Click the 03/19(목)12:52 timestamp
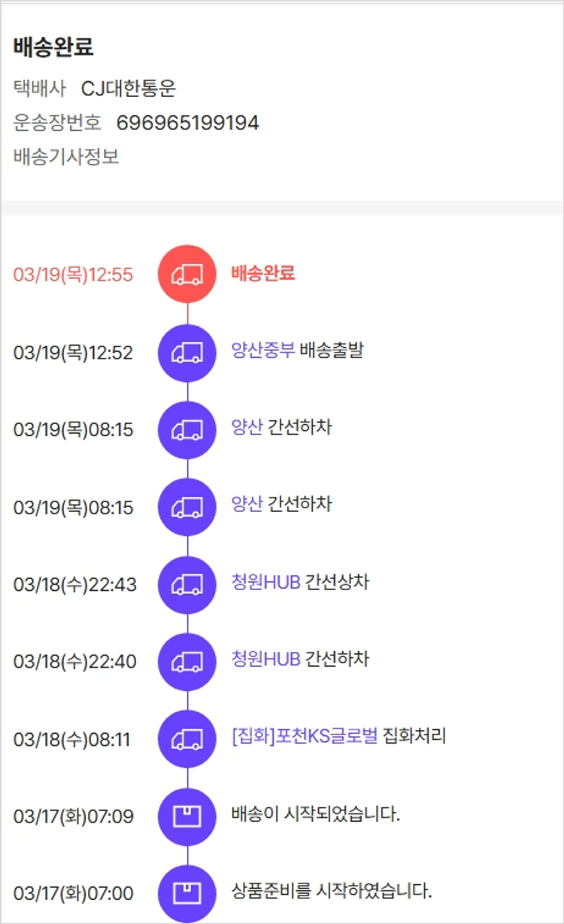 click(x=73, y=353)
